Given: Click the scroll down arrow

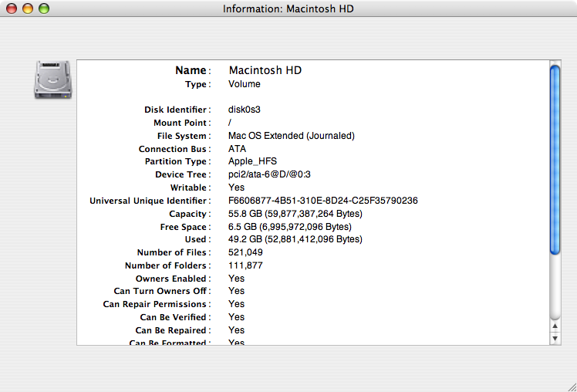Looking at the screenshot, I should (555, 338).
